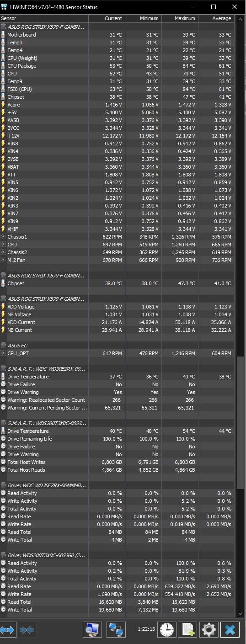This screenshot has width=246, height=644.
Task: Click the warning icon beside Reallocated Sector Count
Action: 4,400
